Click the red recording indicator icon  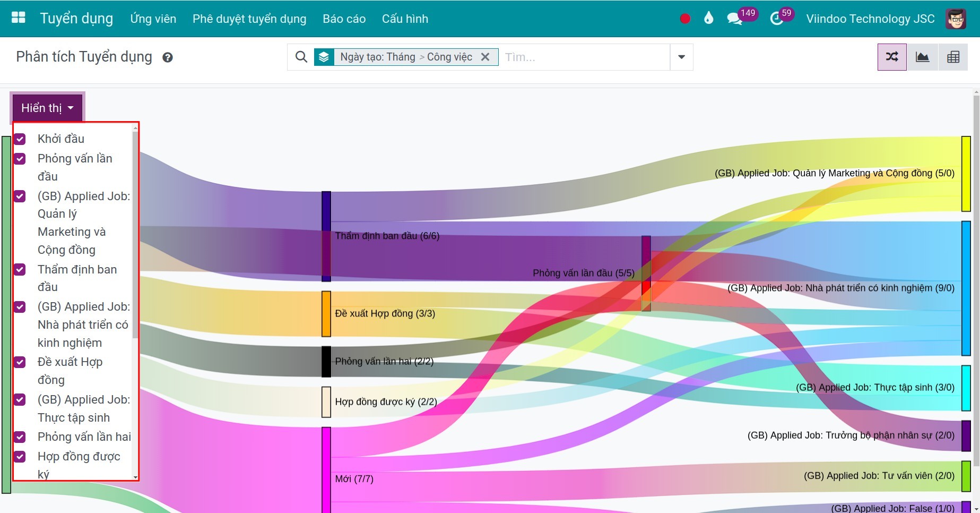pos(685,19)
